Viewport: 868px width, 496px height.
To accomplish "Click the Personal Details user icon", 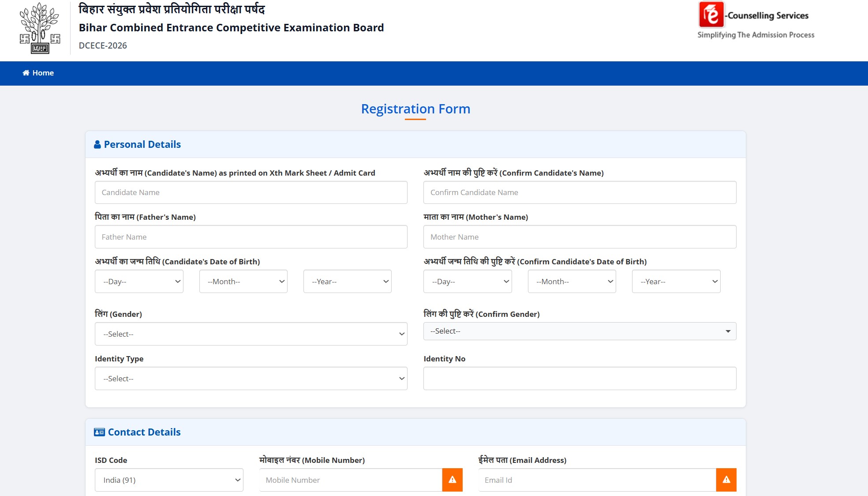I will pos(97,145).
